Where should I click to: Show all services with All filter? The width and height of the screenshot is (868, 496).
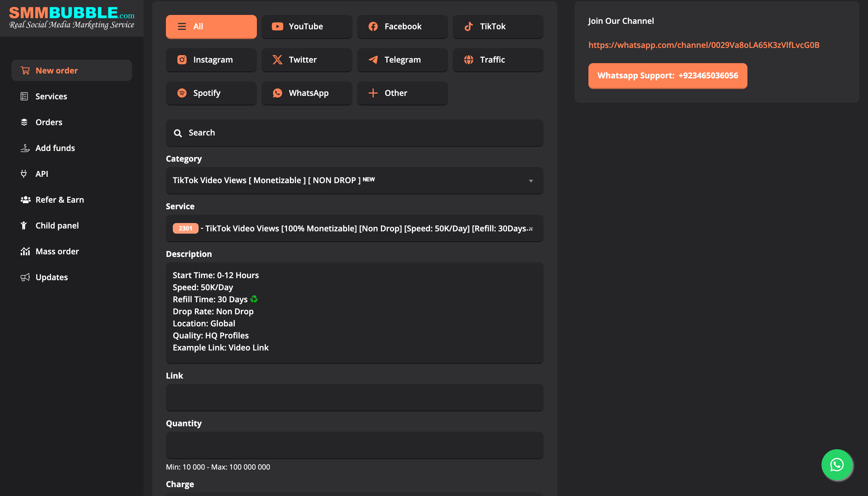211,27
